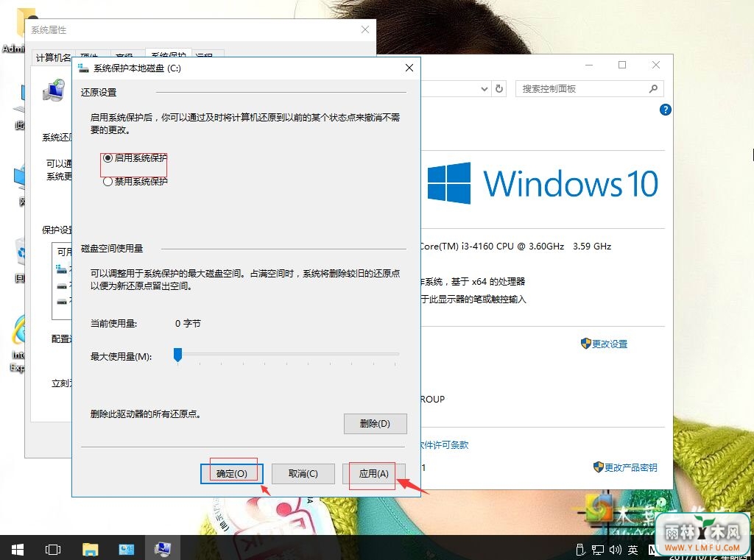Open File Explorer from the taskbar

click(90, 549)
